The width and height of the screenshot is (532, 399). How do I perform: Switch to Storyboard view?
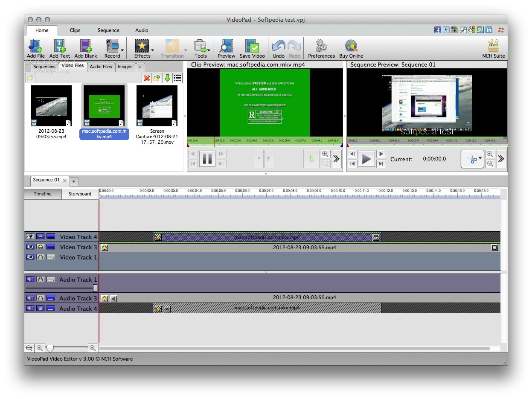click(x=80, y=194)
